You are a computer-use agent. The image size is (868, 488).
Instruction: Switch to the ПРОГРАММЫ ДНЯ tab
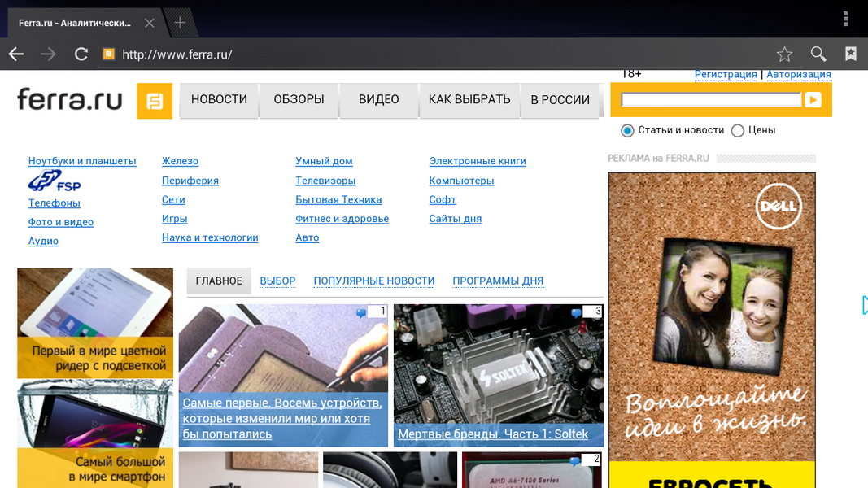click(x=498, y=281)
